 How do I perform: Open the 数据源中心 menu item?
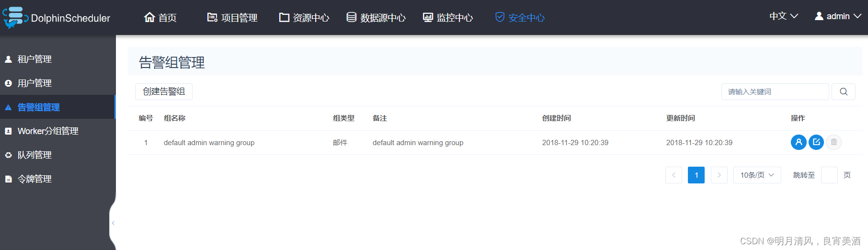pos(376,17)
